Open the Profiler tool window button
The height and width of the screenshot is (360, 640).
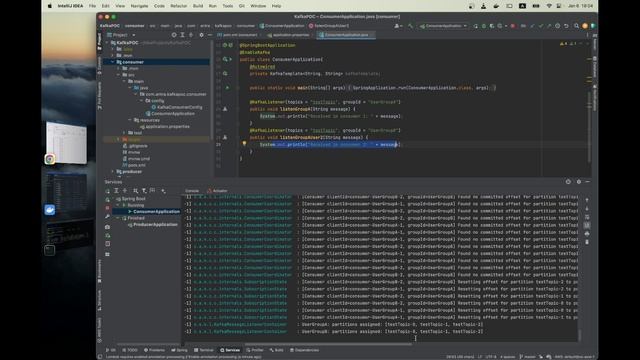(255, 350)
